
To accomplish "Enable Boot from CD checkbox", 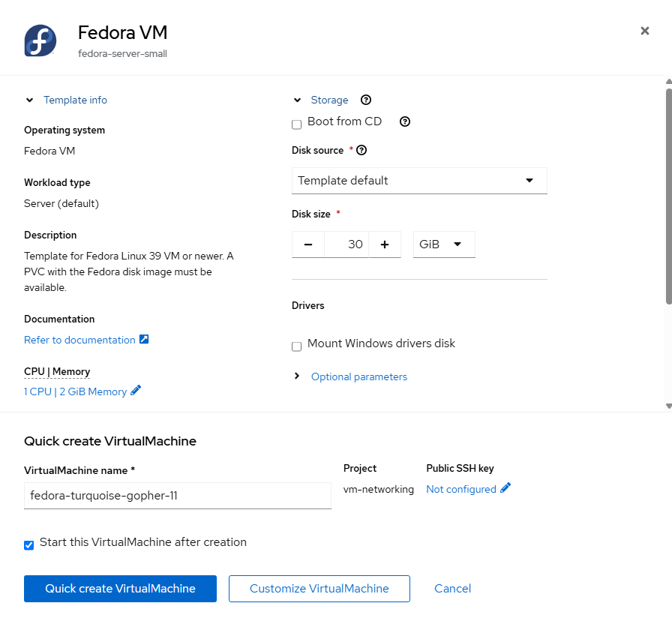I will [296, 124].
